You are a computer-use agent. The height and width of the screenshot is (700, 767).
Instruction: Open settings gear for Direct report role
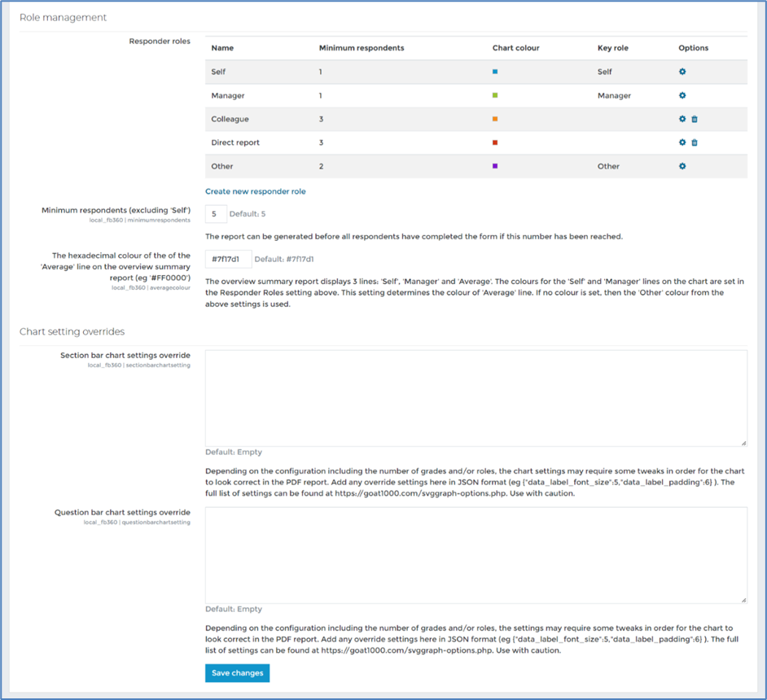pos(682,142)
